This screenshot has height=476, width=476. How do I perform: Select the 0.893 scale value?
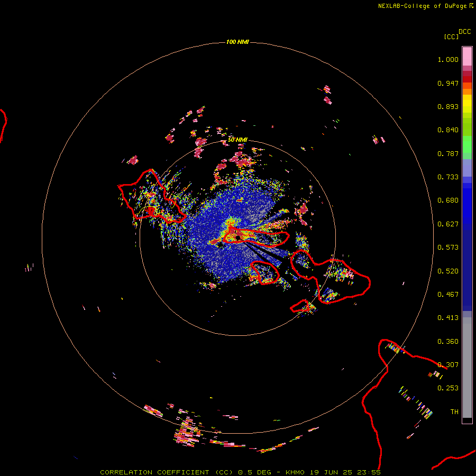[448, 106]
